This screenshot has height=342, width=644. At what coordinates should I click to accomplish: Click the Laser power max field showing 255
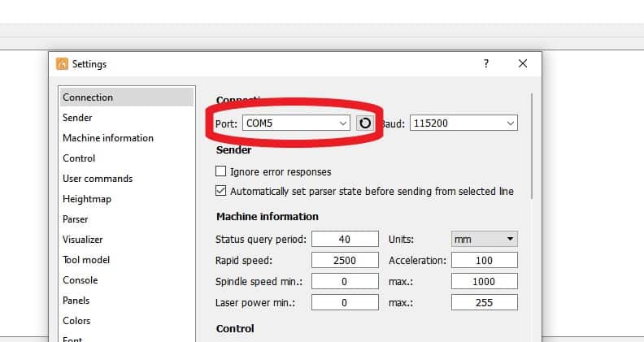pos(485,302)
